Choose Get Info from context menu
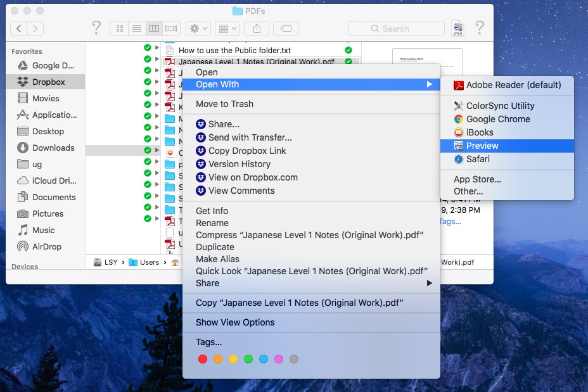Viewport: 588px width, 392px height. (x=212, y=211)
